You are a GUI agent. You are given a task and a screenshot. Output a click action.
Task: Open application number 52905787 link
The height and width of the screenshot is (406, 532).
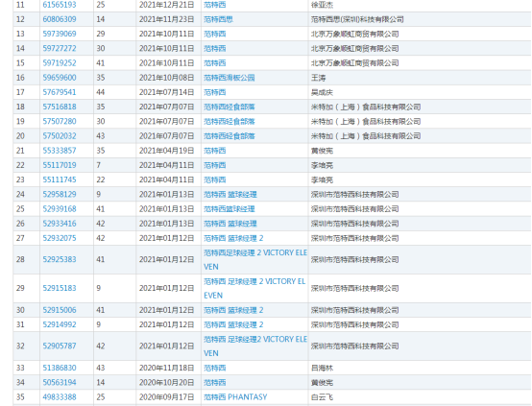[x=60, y=346]
